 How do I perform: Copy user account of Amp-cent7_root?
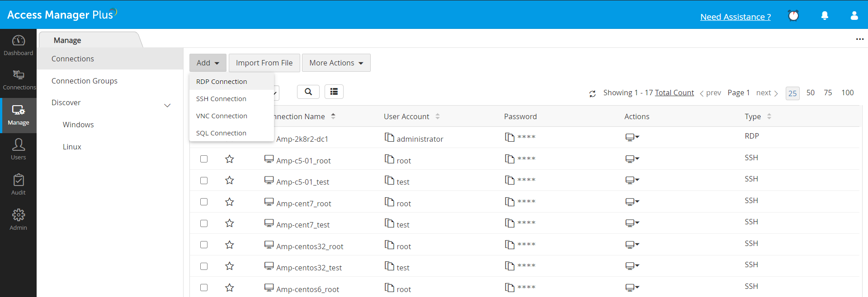389,201
